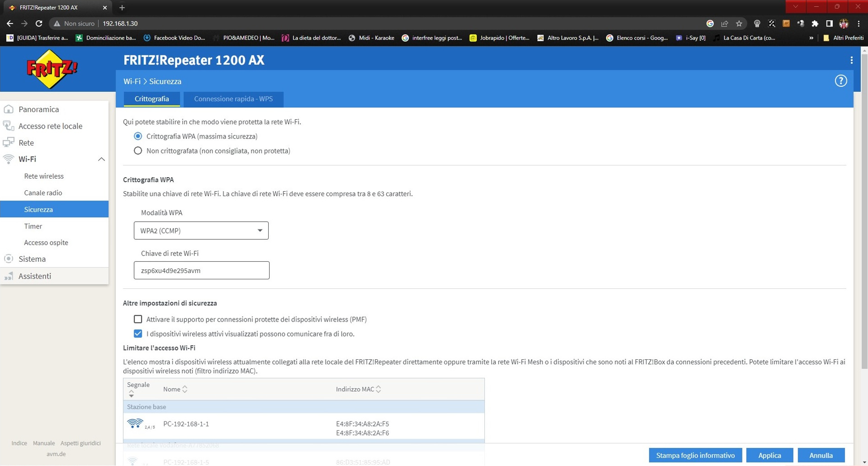
Task: Click the Chiave di rete Wi-Fi field
Action: pyautogui.click(x=201, y=270)
